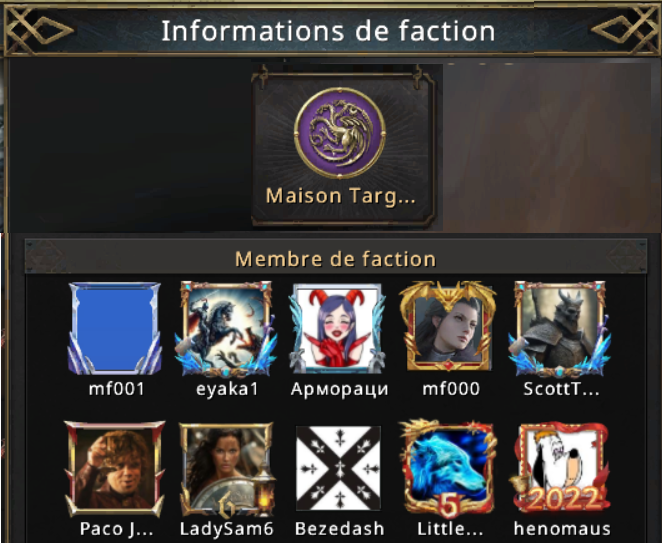This screenshot has height=543, width=662.
Task: View henomaus's 2022 framed avatar
Action: pyautogui.click(x=561, y=468)
